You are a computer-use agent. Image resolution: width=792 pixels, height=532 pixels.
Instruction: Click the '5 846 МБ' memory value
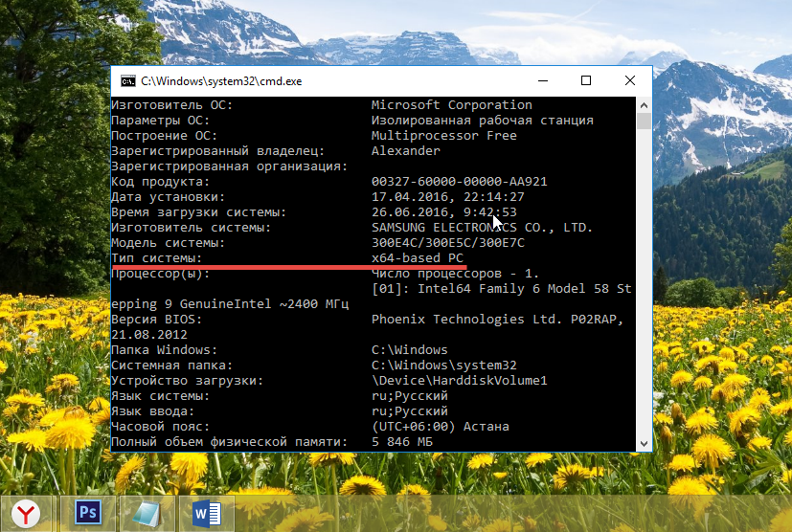tap(402, 442)
